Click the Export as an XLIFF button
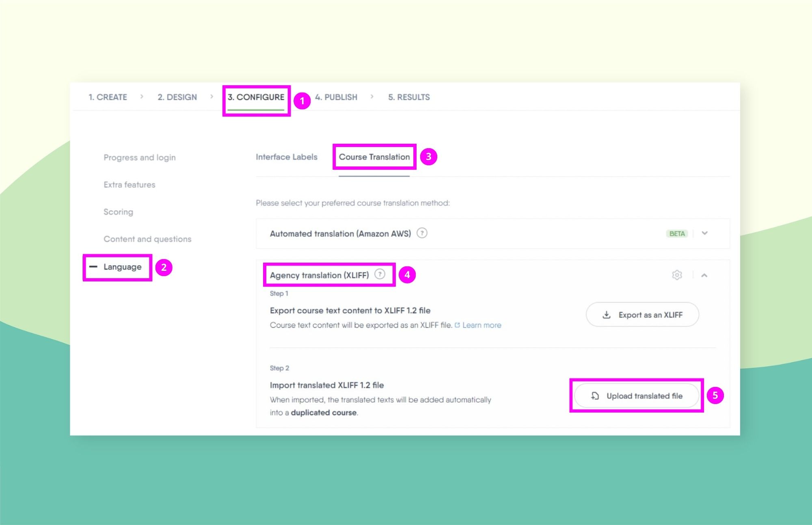 (642, 315)
